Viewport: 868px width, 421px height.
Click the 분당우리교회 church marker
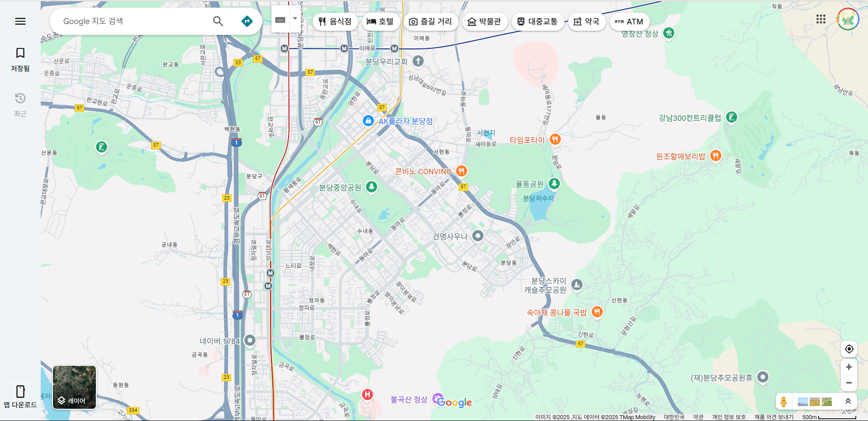(418, 61)
